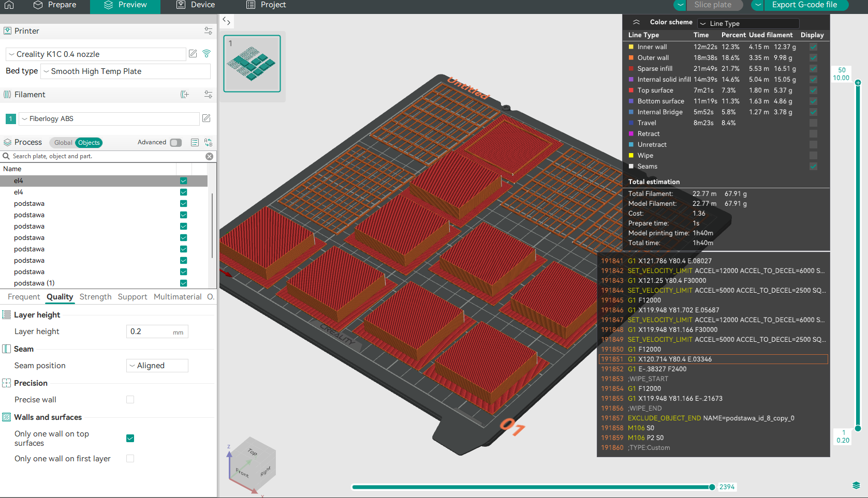This screenshot has width=868, height=498.
Task: Open printer settings edit icon
Action: [193, 54]
